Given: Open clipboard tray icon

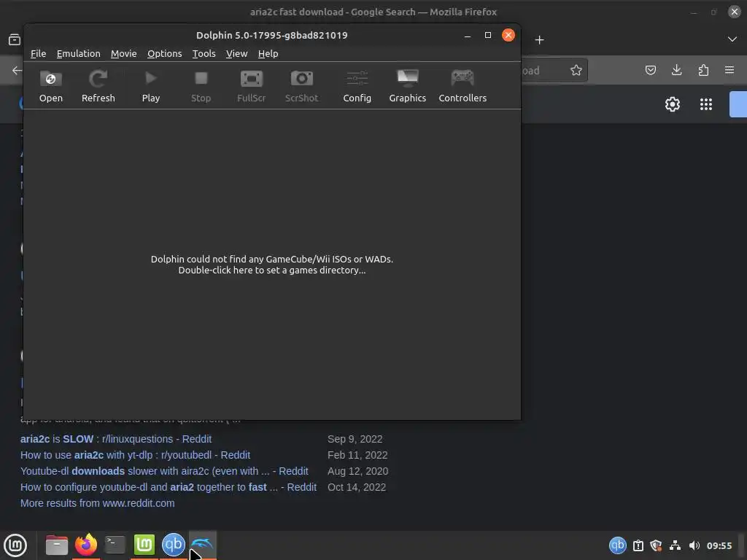Looking at the screenshot, I should [638, 545].
